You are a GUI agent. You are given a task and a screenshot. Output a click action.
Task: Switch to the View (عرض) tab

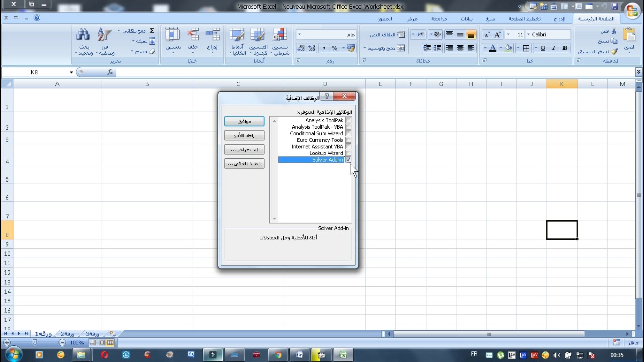[412, 19]
